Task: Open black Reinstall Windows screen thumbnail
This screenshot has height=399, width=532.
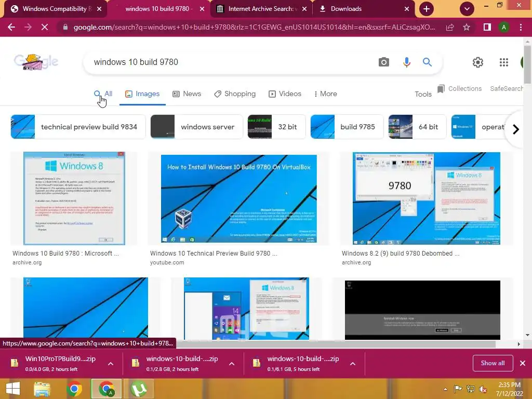Action: tap(422, 310)
